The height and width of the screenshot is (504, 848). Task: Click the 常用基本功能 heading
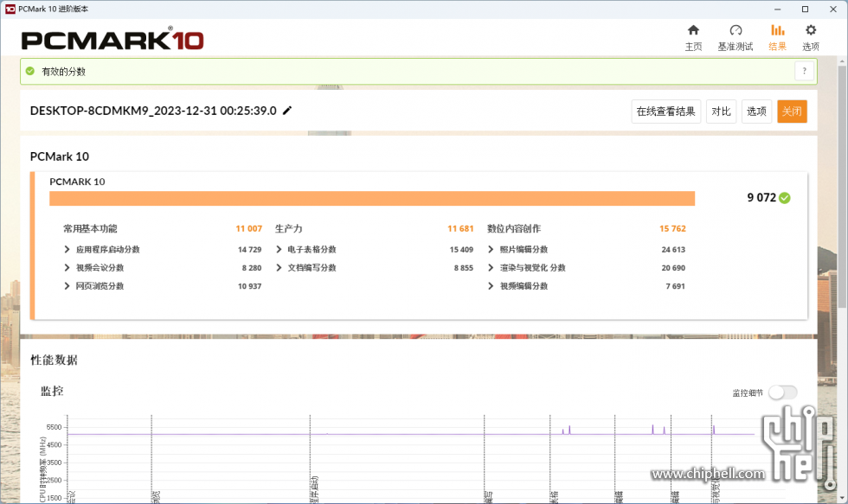90,228
